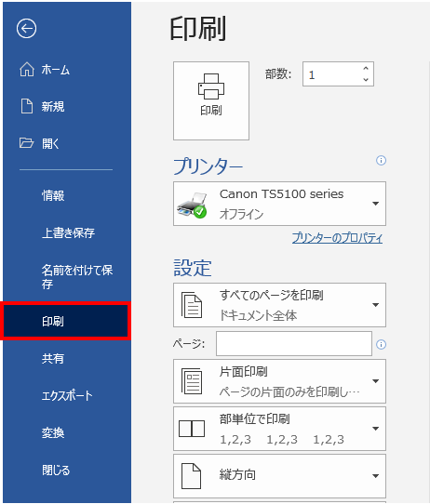Select the 印刷 (Print) sidebar tab
The height and width of the screenshot is (504, 430).
[65, 321]
